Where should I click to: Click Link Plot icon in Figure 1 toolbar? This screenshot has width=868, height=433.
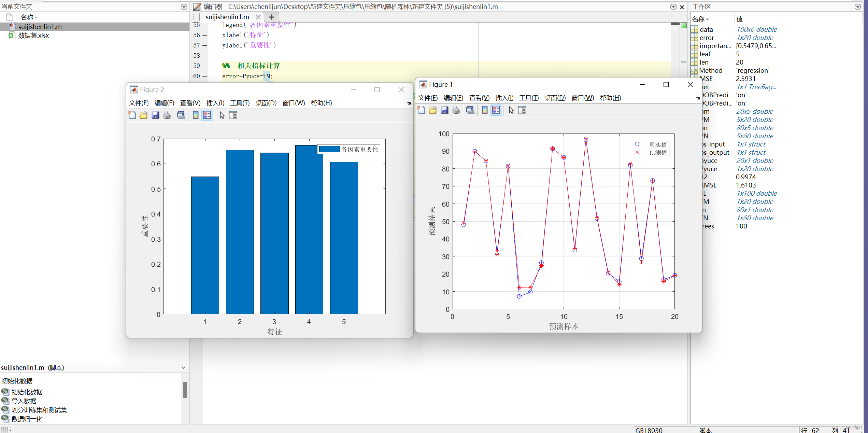tap(470, 110)
